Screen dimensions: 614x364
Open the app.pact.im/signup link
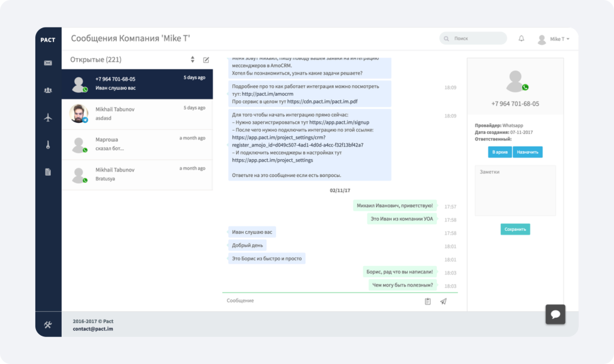339,122
